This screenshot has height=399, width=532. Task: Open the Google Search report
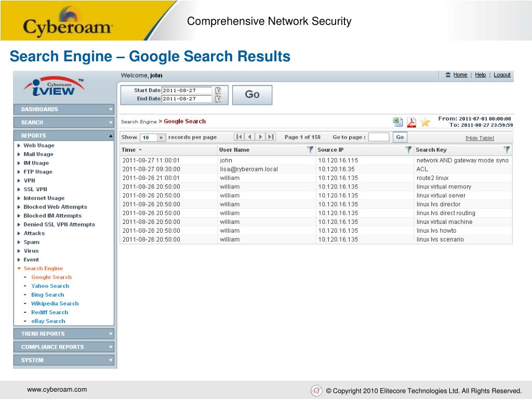[x=51, y=277]
